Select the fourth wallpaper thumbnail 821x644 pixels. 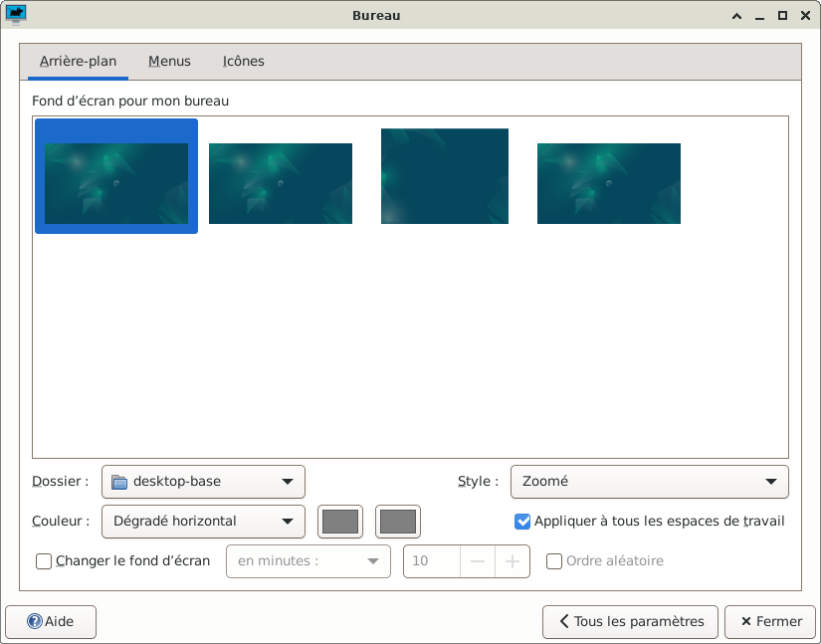pyautogui.click(x=609, y=183)
